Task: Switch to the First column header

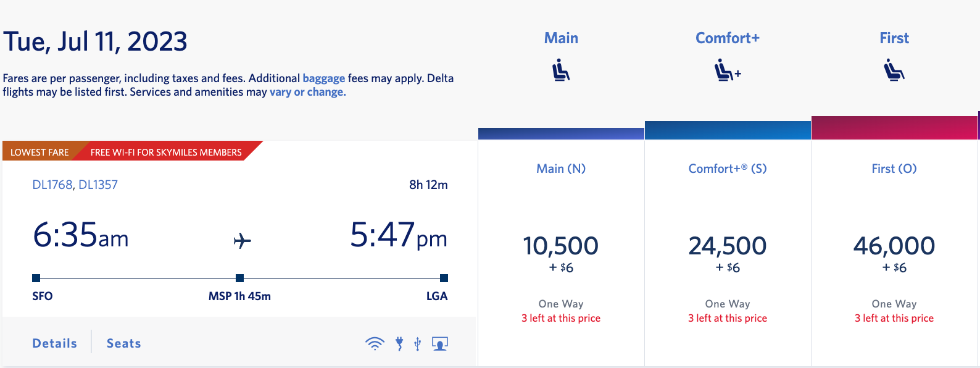Action: pyautogui.click(x=894, y=38)
